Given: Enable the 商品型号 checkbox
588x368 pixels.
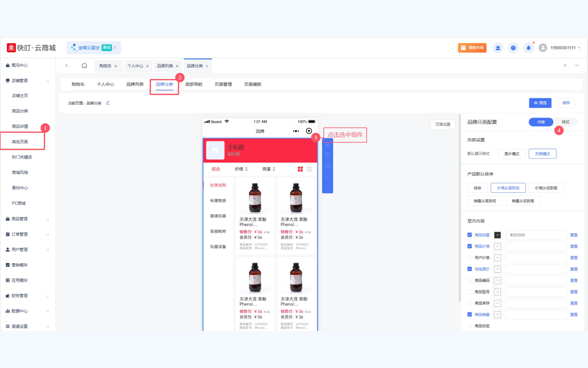Looking at the screenshot, I should click(469, 292).
